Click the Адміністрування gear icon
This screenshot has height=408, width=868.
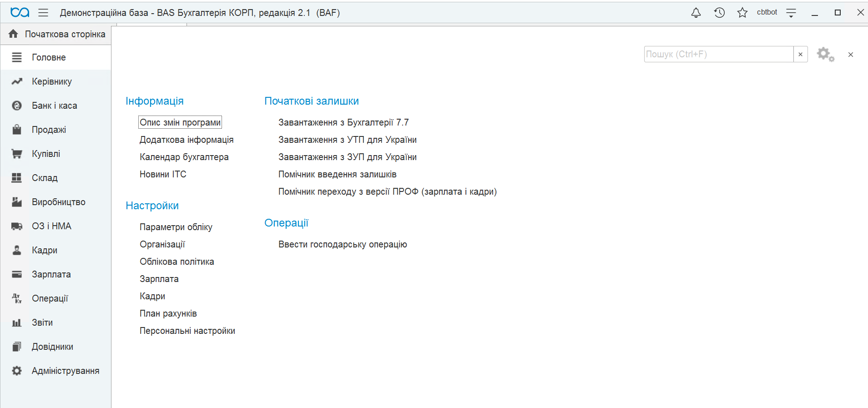[17, 371]
